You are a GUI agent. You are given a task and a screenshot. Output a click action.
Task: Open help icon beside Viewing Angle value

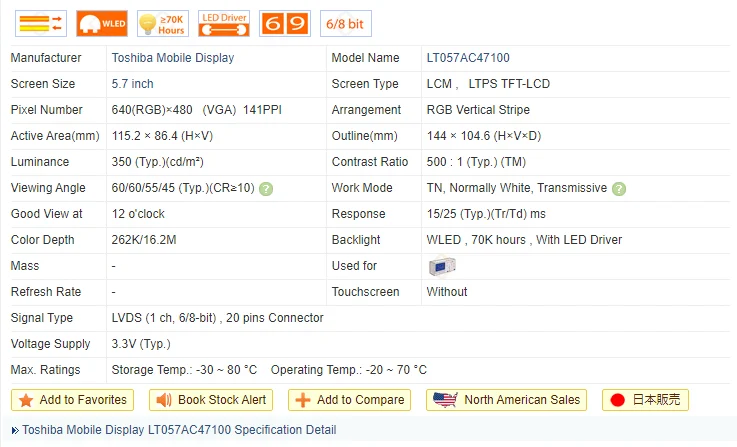point(266,189)
